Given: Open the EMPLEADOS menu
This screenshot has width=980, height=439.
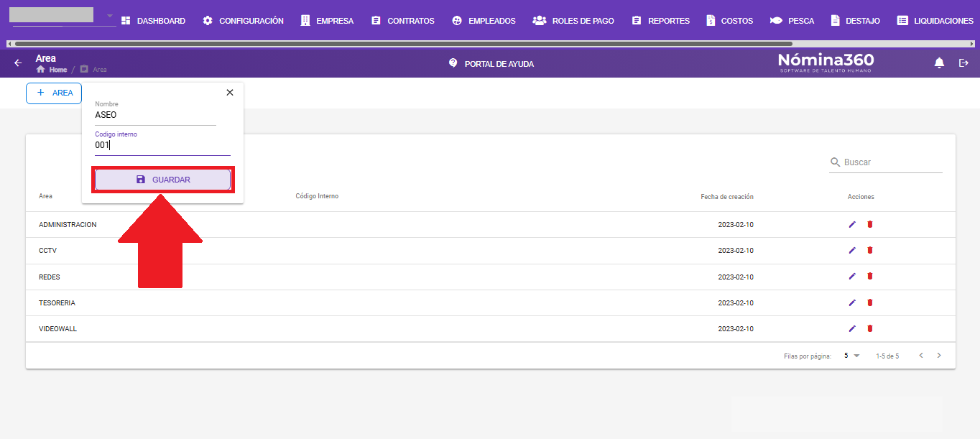Looking at the screenshot, I should click(484, 21).
